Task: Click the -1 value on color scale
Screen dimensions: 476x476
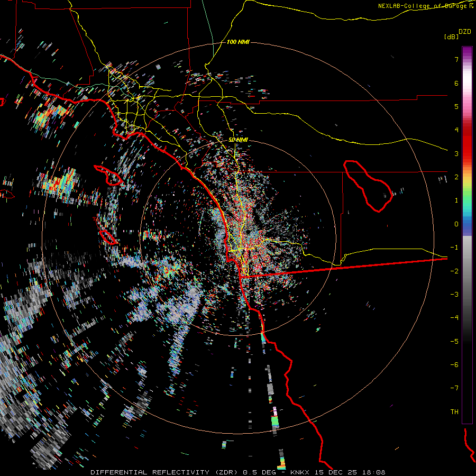Action: tap(454, 248)
